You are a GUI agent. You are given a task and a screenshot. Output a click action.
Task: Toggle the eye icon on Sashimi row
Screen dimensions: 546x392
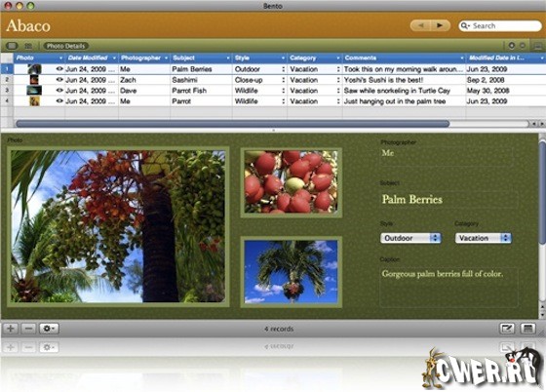tap(59, 80)
